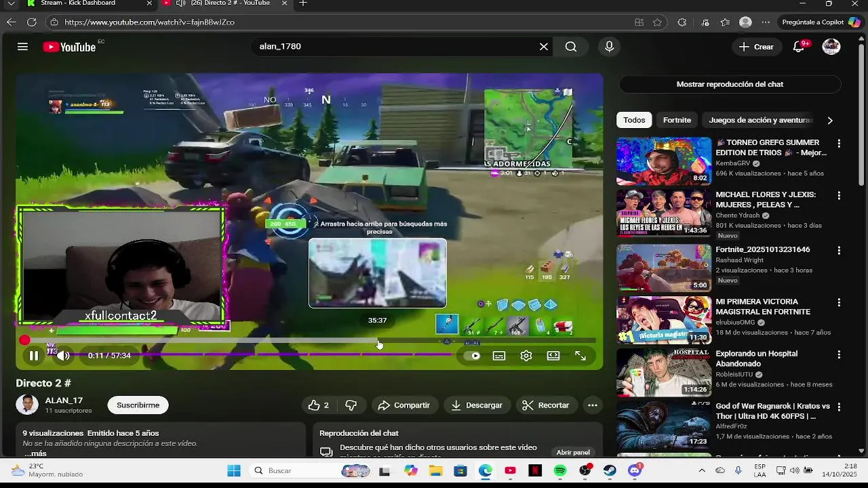868x488 pixels.
Task: Focus the browser address bar URL
Action: pyautogui.click(x=149, y=22)
